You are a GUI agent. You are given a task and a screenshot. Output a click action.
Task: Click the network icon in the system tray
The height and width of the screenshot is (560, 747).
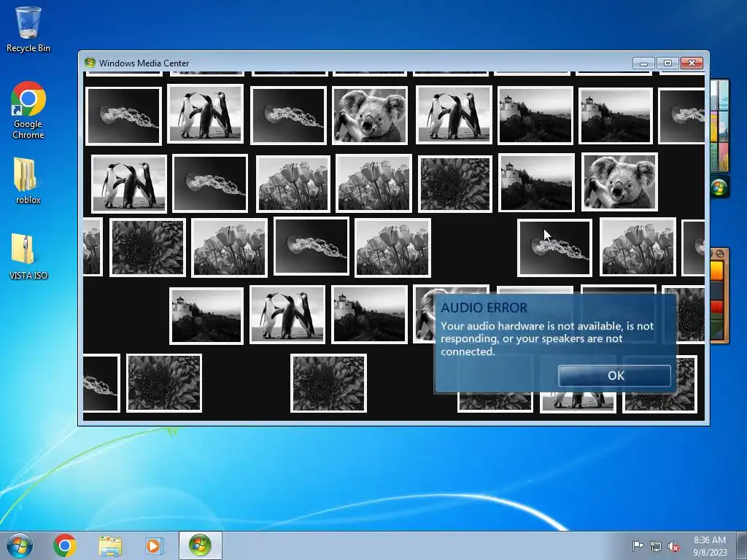(656, 546)
